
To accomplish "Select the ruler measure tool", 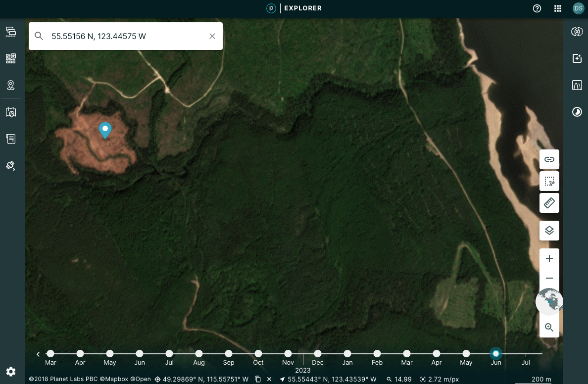I will [549, 203].
